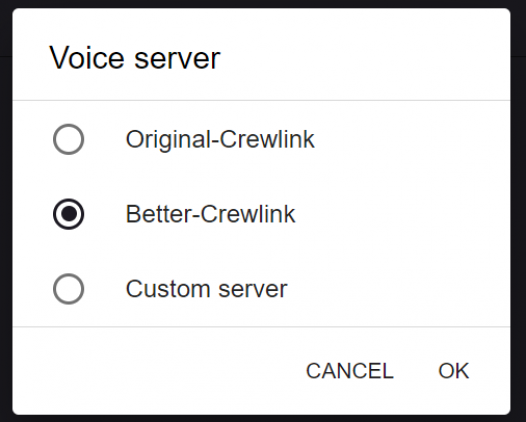The width and height of the screenshot is (526, 422).
Task: Select the Custom server radio button
Action: pos(68,289)
